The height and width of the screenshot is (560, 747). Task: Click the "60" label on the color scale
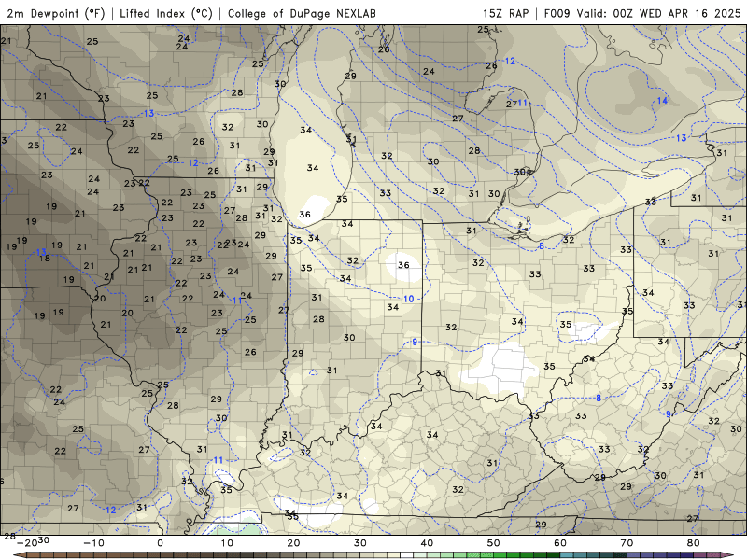tap(560, 543)
